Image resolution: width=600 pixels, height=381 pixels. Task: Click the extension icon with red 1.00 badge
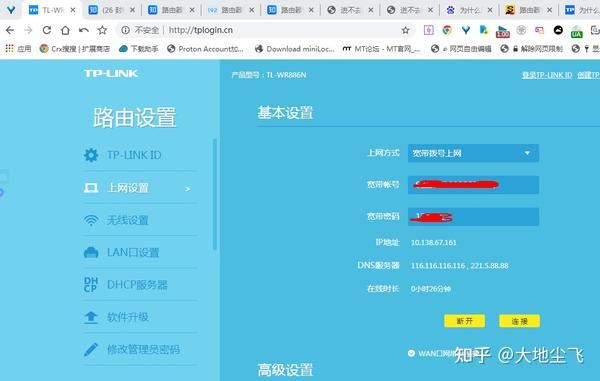point(502,31)
